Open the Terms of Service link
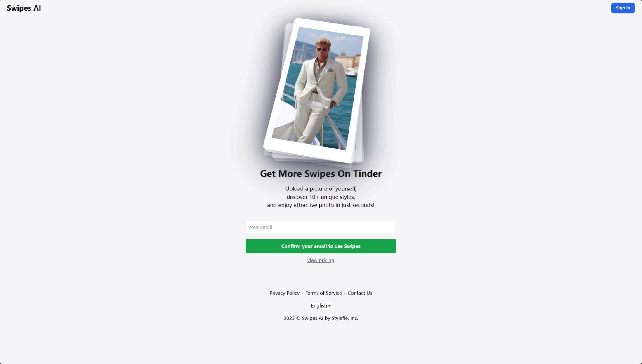 (323, 293)
